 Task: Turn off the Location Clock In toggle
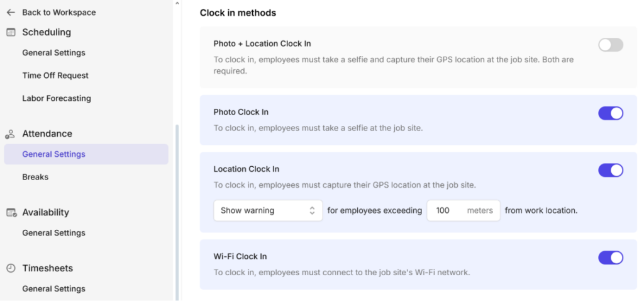[611, 170]
